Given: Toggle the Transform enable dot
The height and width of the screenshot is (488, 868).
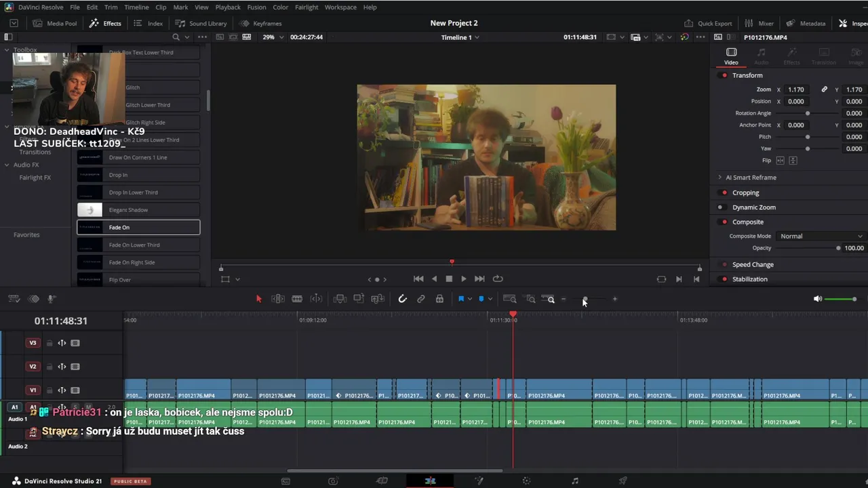Looking at the screenshot, I should click(724, 75).
